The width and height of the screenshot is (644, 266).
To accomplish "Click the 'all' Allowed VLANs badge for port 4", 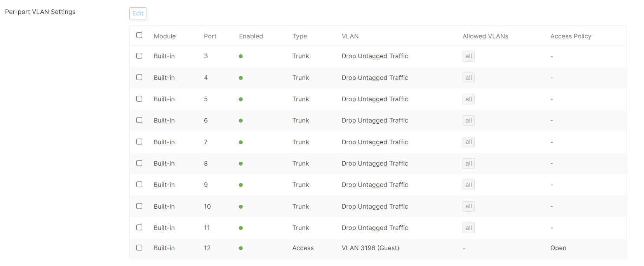I will 468,78.
